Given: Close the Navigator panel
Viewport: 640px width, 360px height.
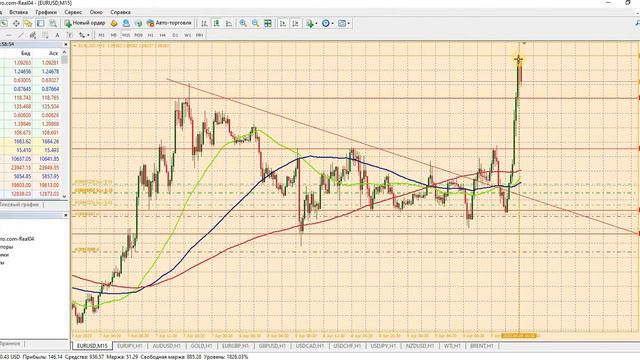Looking at the screenshot, I should click(x=66, y=215).
